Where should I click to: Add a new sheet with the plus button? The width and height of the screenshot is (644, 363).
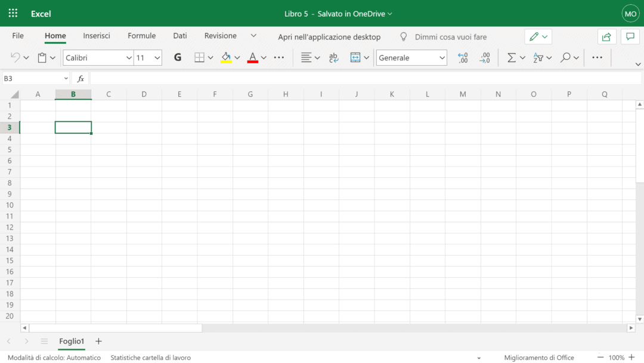(x=98, y=342)
